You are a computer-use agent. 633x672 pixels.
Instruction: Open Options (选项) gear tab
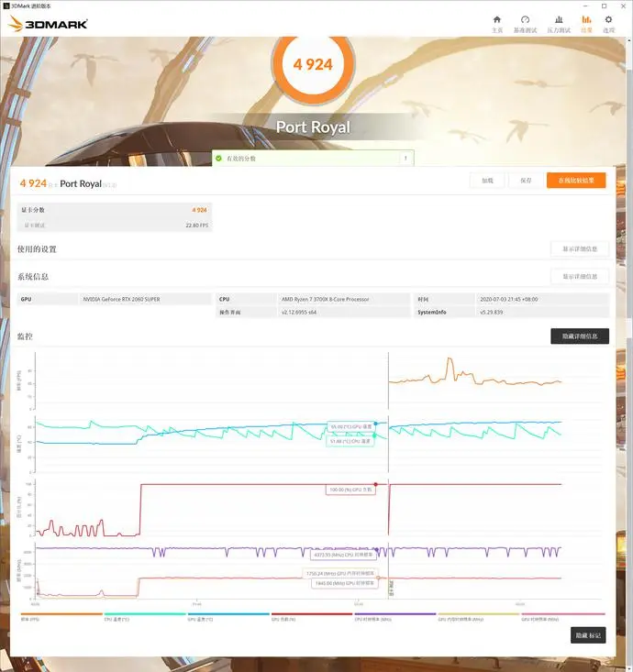tap(608, 25)
